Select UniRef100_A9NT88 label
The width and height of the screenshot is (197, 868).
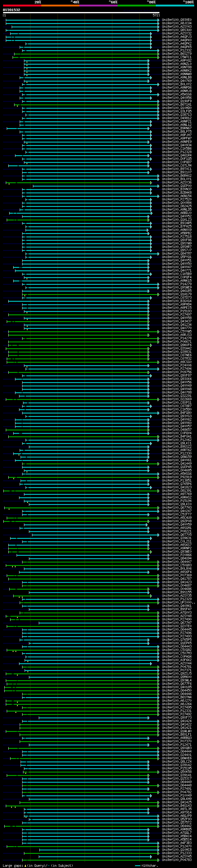tap(177, 67)
